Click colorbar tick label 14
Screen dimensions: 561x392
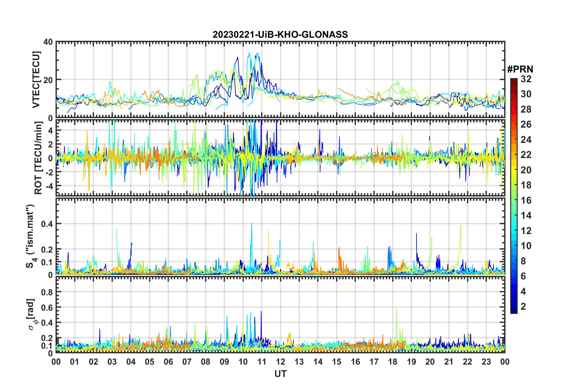(526, 215)
